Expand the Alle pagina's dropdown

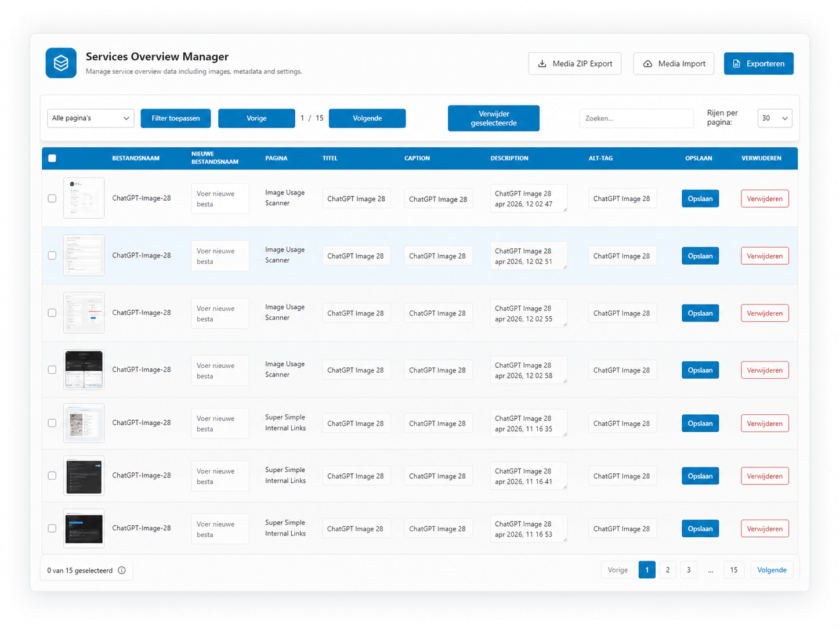point(90,118)
